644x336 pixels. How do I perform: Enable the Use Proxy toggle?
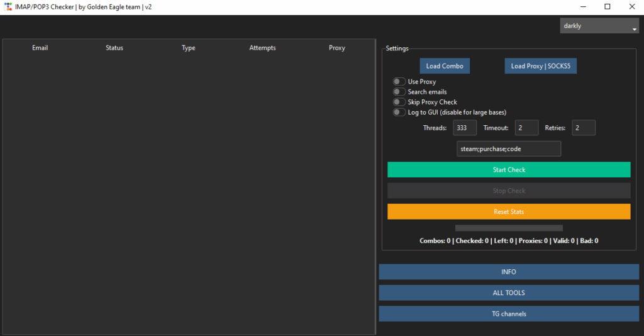(399, 82)
